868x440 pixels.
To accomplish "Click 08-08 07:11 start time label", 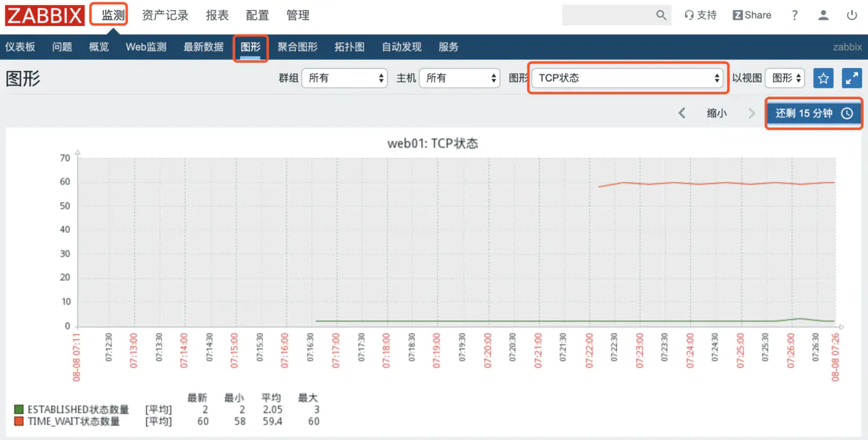I will pyautogui.click(x=77, y=357).
